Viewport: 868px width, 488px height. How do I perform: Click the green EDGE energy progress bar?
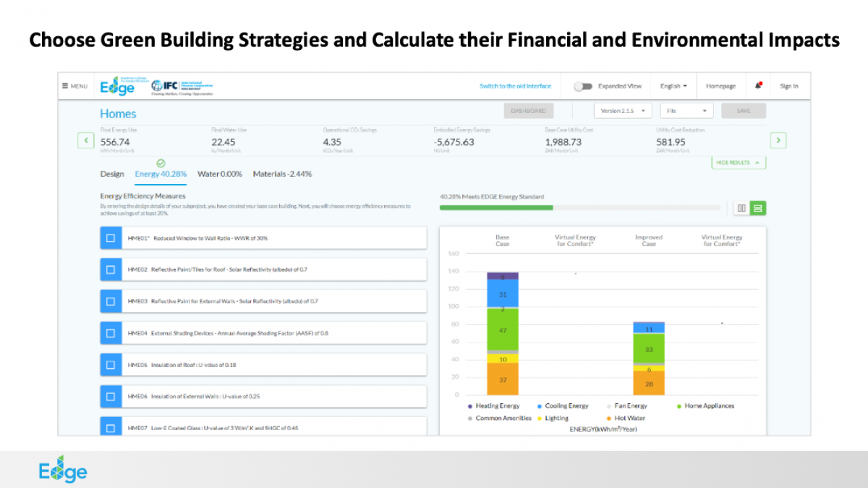coord(496,208)
